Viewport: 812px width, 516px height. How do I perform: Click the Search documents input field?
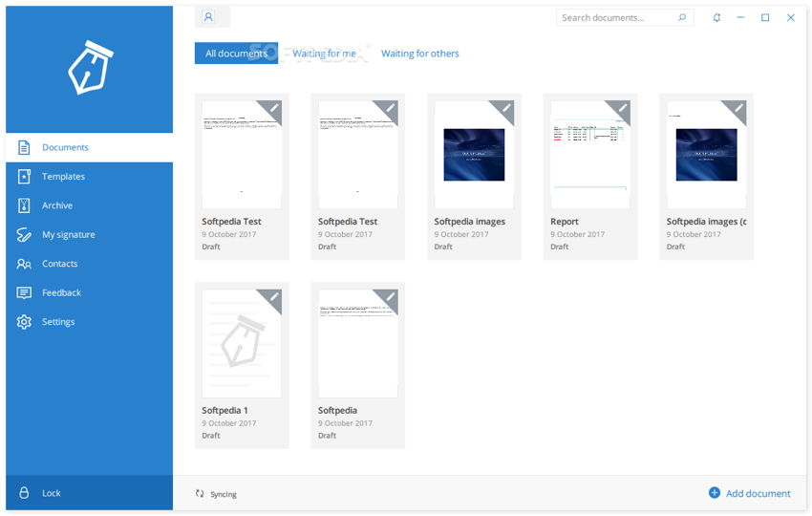(616, 17)
